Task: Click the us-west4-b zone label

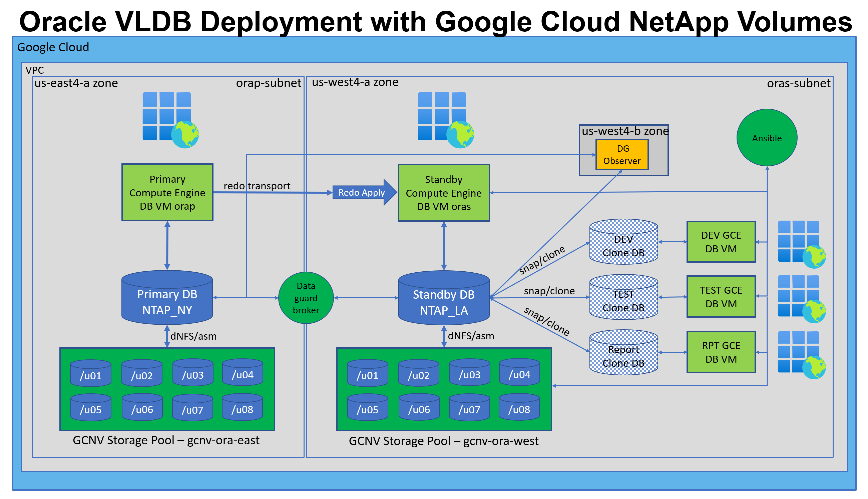Action: pyautogui.click(x=624, y=131)
